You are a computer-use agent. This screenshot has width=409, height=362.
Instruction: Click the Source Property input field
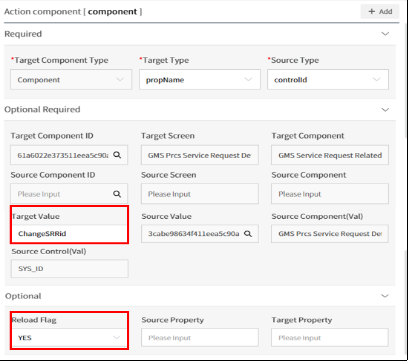200,338
